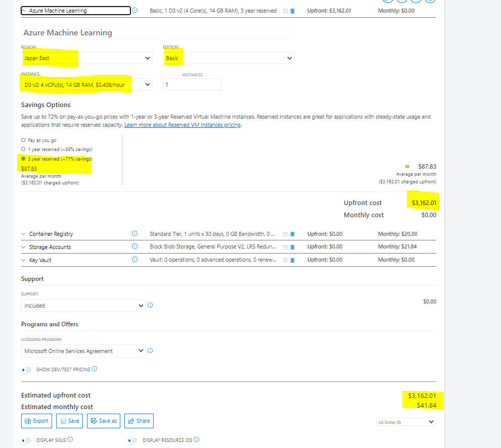Open Learn more about Reserved VM Instances pricing link

(x=183, y=125)
